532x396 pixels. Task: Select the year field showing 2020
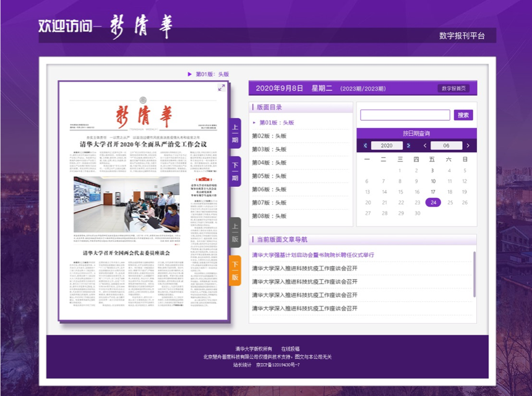[387, 145]
